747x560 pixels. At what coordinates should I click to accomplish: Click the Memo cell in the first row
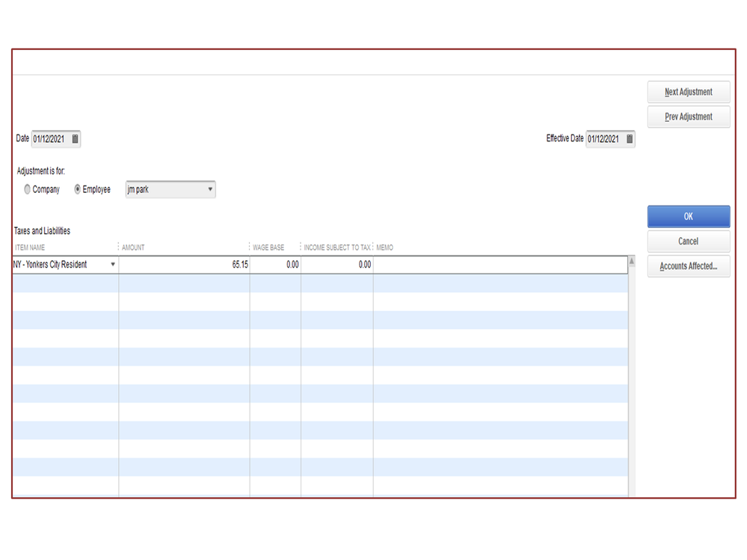(x=500, y=264)
